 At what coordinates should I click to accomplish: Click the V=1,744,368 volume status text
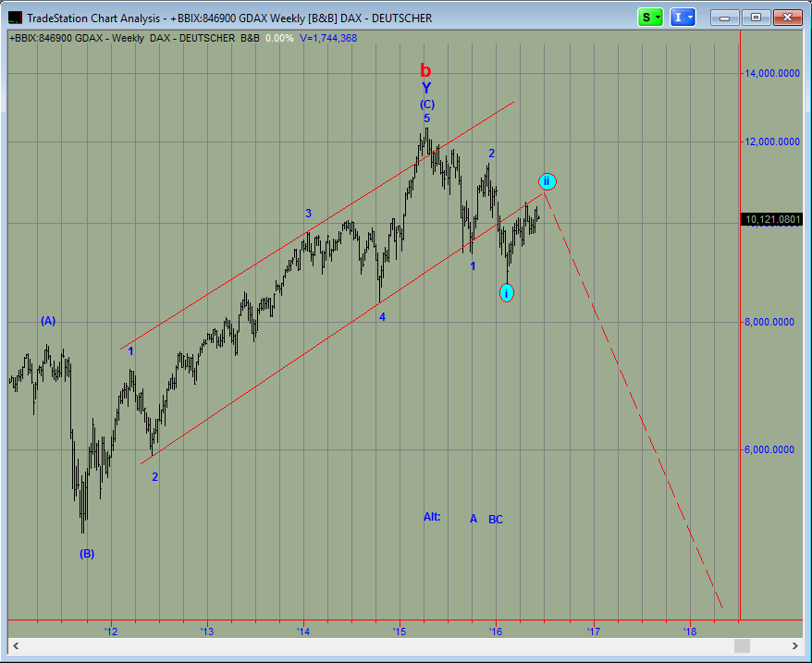(328, 38)
